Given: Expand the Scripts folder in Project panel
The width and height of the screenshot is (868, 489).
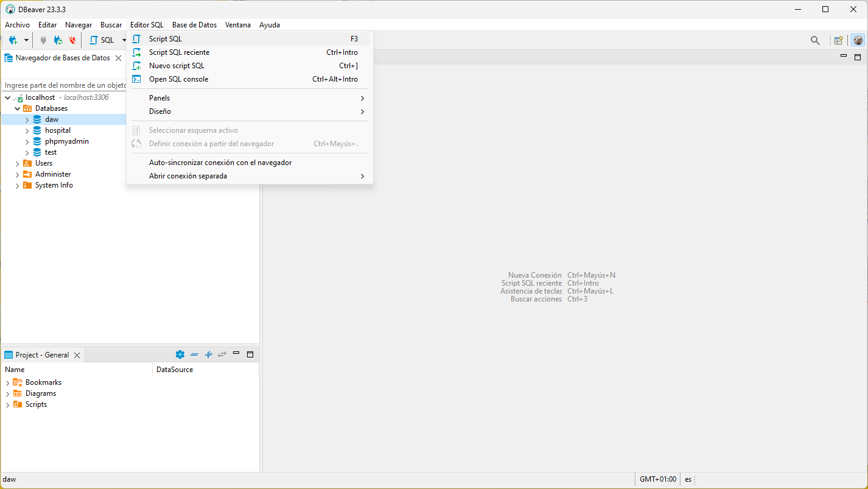Looking at the screenshot, I should pos(8,404).
